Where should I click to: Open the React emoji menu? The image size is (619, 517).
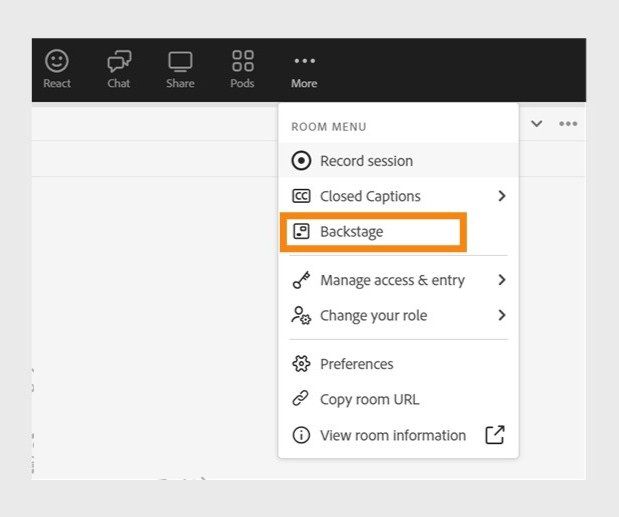click(x=57, y=61)
